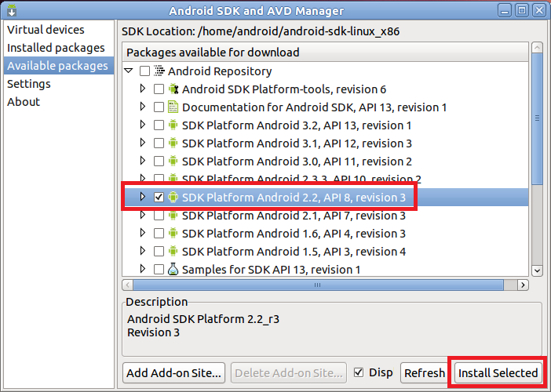Click the Refresh button
551x392 pixels.
[x=425, y=372]
